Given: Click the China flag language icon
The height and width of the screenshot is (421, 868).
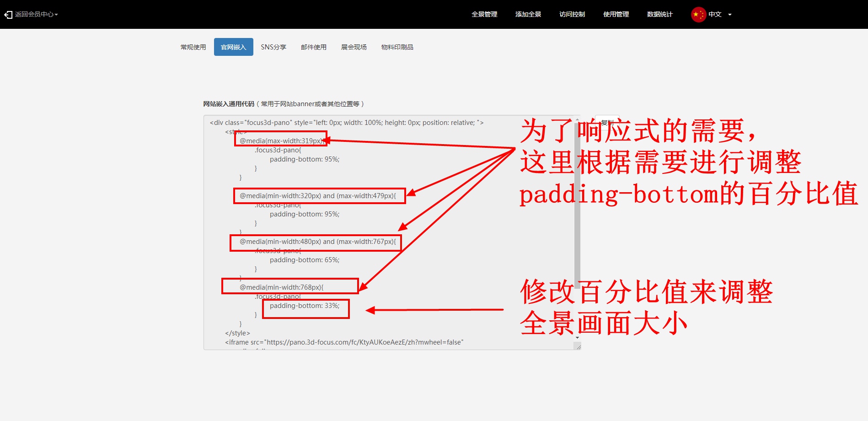Looking at the screenshot, I should pos(698,15).
